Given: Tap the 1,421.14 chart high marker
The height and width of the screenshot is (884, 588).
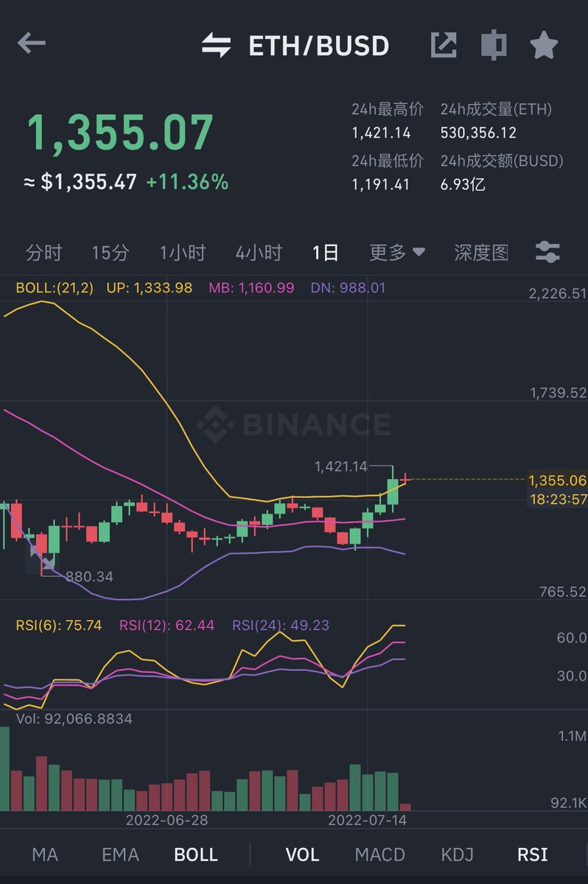Looking at the screenshot, I should [340, 466].
